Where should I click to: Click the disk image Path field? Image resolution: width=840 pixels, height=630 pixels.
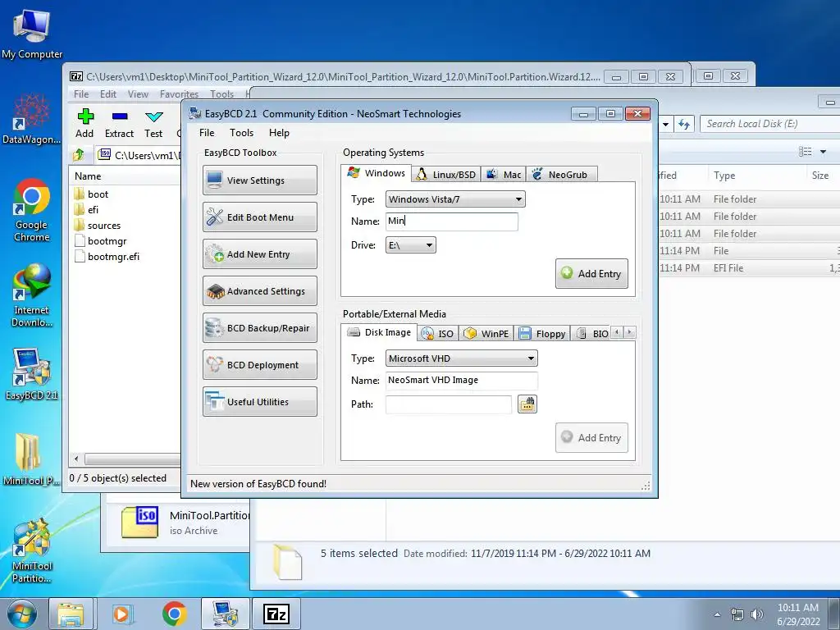point(449,404)
